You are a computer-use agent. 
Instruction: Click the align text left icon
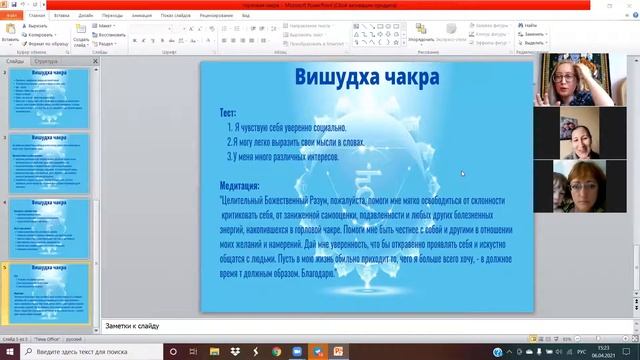tap(224, 40)
